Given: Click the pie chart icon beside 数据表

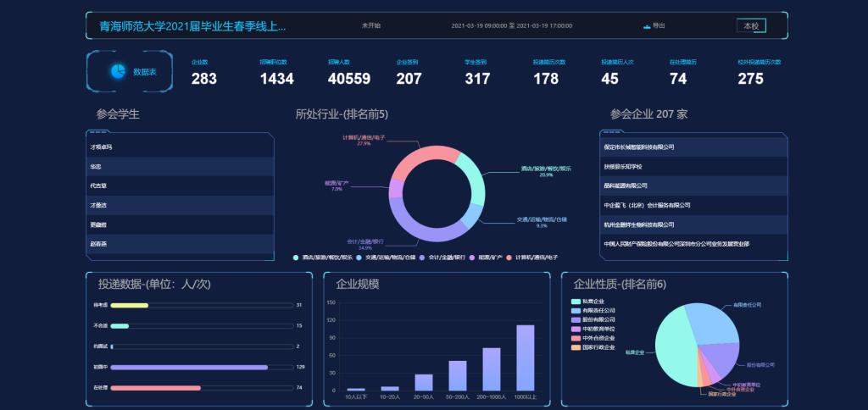Looking at the screenshot, I should coord(118,71).
